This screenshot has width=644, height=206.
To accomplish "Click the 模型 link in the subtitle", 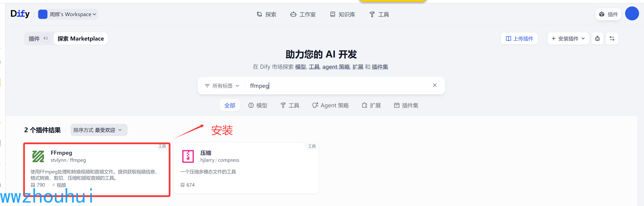I will (x=300, y=67).
